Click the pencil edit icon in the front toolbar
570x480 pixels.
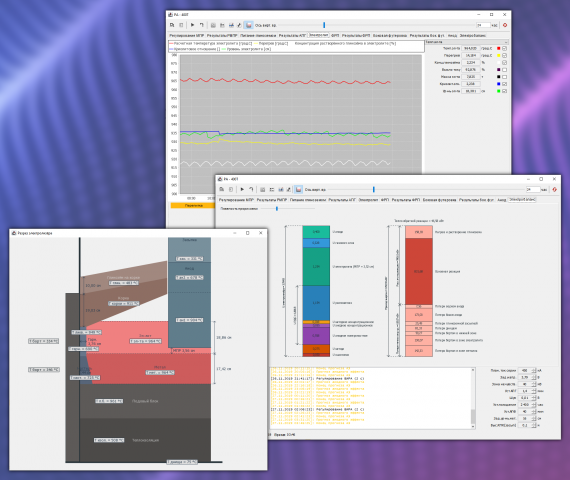(x=289, y=189)
